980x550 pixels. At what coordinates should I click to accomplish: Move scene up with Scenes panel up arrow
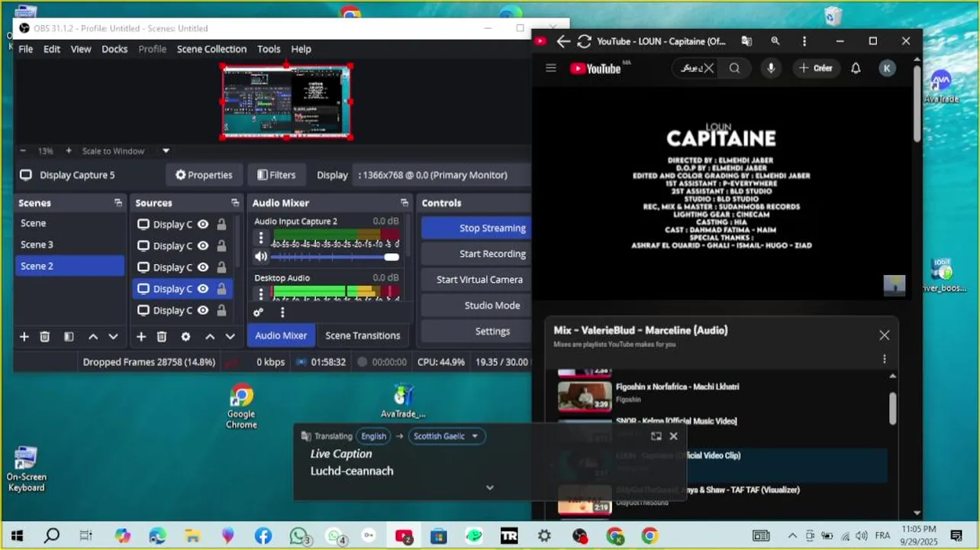pos(93,337)
